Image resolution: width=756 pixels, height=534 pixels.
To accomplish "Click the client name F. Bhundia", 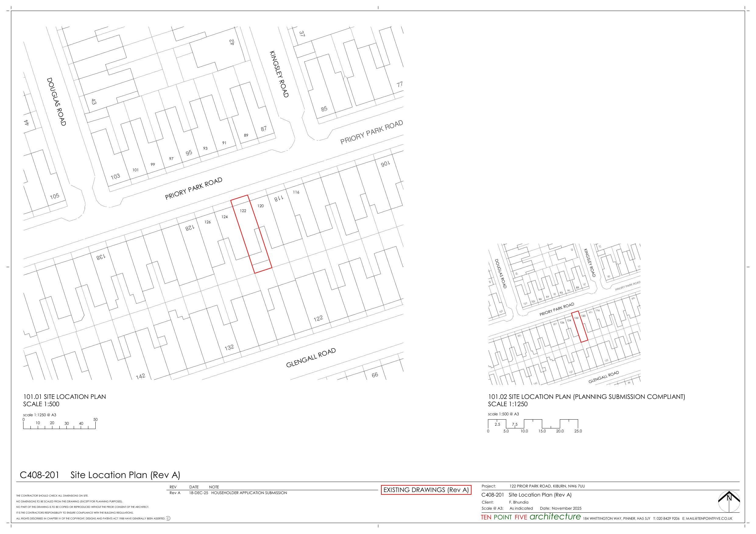I will (x=519, y=502).
